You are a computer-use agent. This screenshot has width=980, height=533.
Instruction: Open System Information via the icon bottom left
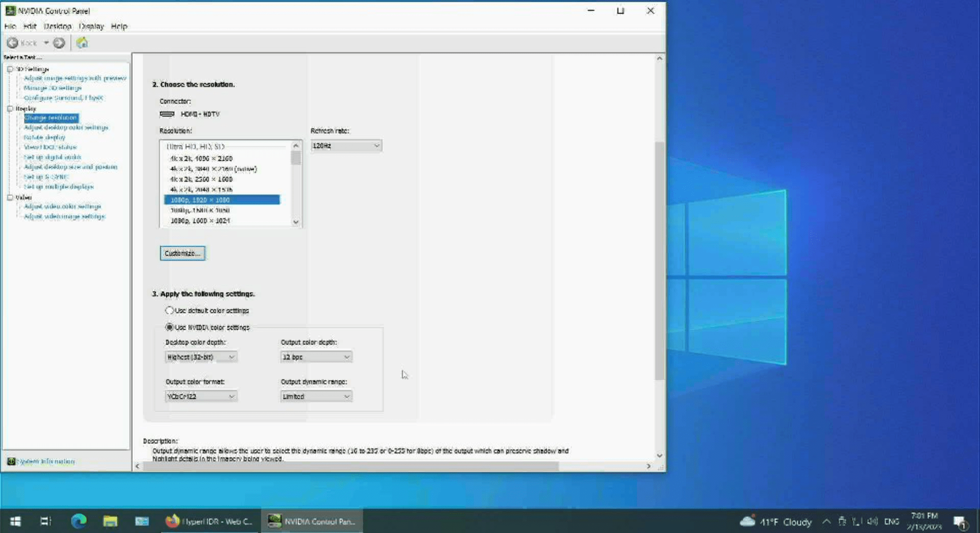(12, 461)
